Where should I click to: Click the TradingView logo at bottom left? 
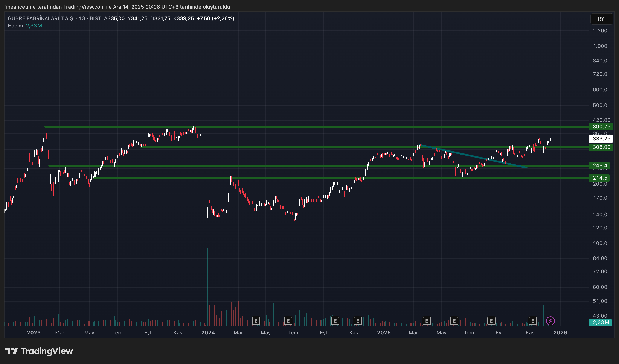point(39,351)
